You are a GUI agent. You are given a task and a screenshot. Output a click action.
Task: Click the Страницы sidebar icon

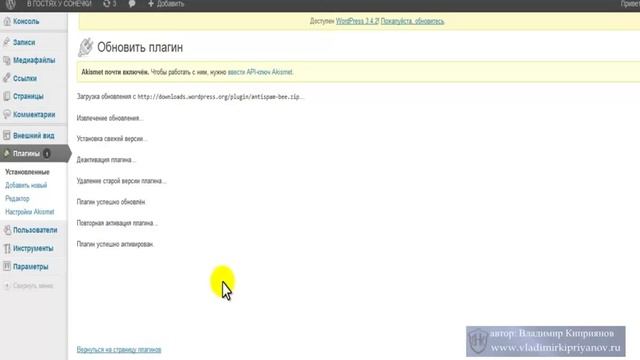(7, 96)
